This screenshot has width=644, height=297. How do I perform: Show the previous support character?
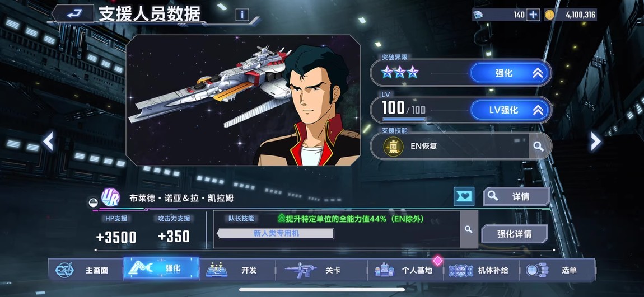click(49, 142)
